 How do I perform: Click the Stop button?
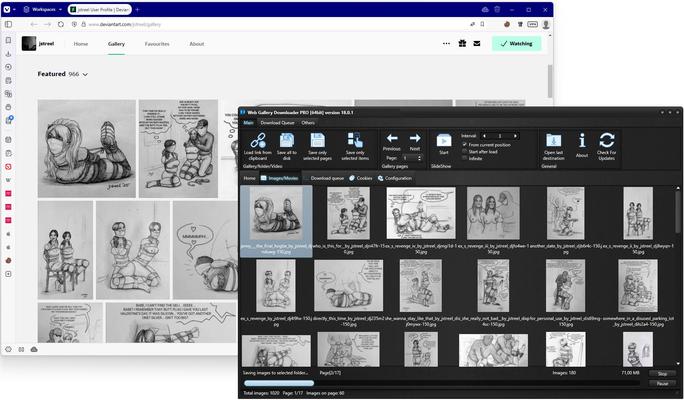click(x=662, y=373)
